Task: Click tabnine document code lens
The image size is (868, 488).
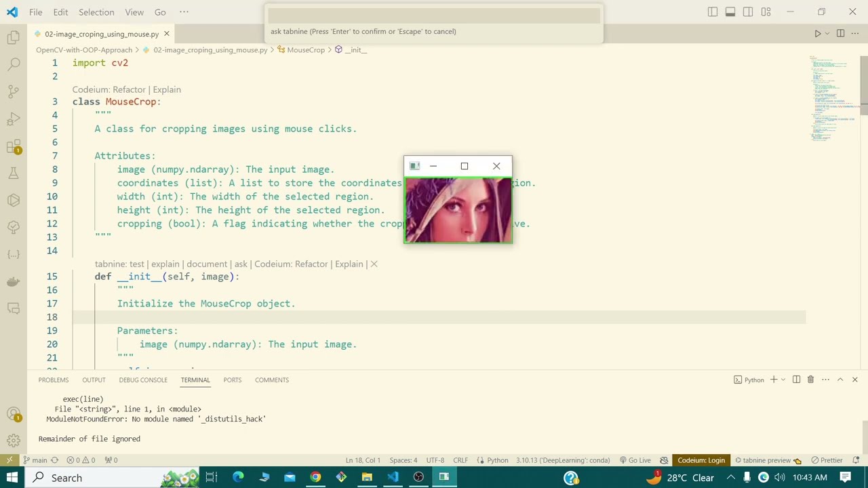Action: click(x=207, y=264)
